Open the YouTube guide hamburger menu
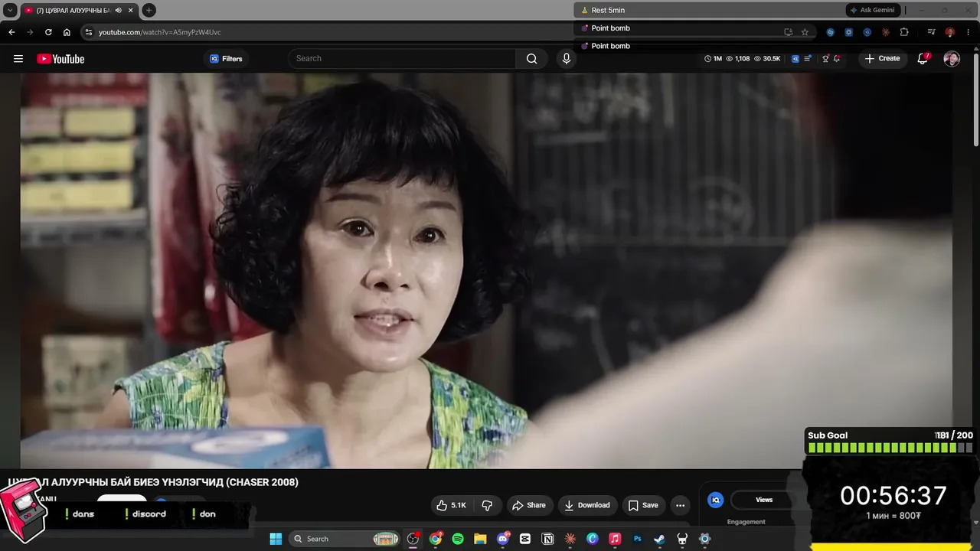 pos(18,59)
